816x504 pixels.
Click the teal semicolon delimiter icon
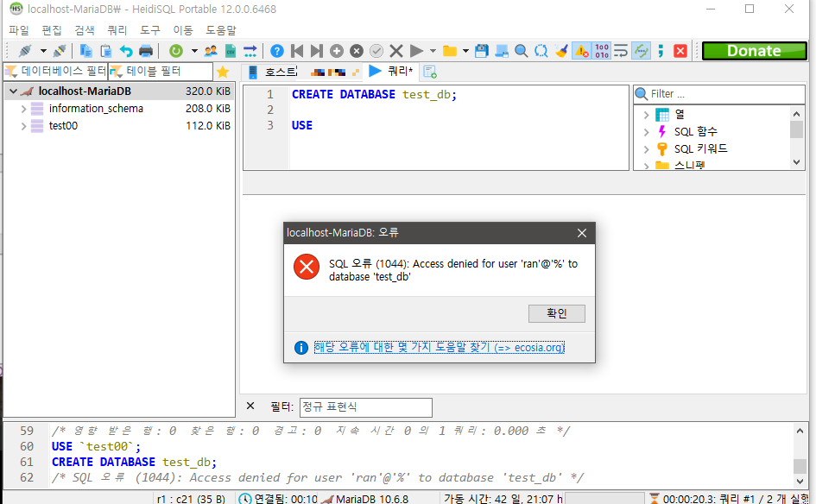coord(661,51)
